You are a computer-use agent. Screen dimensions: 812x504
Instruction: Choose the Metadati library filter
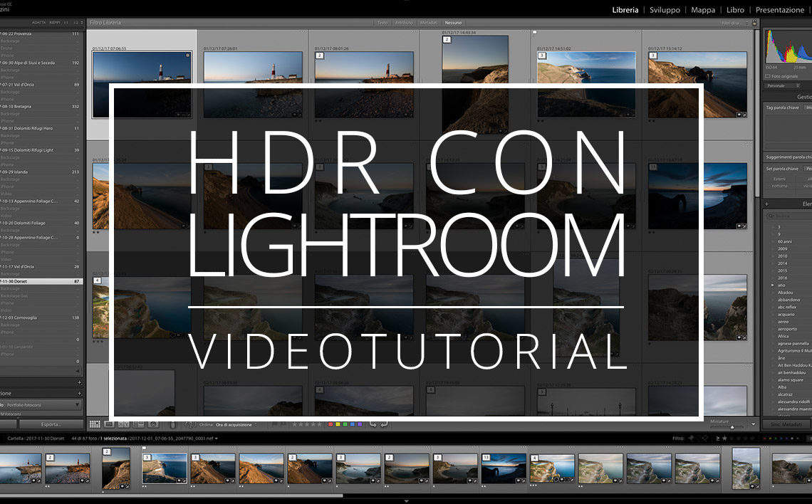coord(429,23)
